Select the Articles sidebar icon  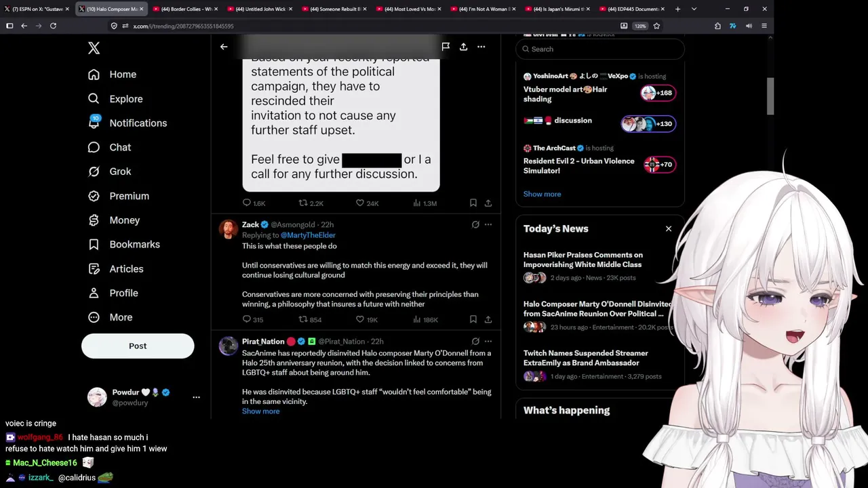click(94, 269)
